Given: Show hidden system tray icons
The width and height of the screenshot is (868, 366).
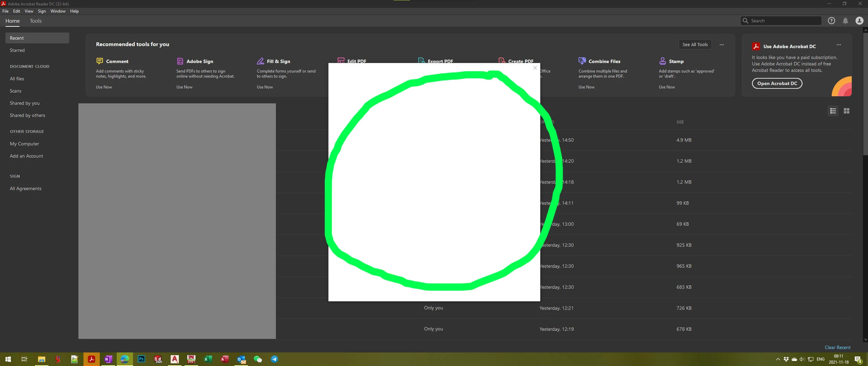Looking at the screenshot, I should 778,359.
